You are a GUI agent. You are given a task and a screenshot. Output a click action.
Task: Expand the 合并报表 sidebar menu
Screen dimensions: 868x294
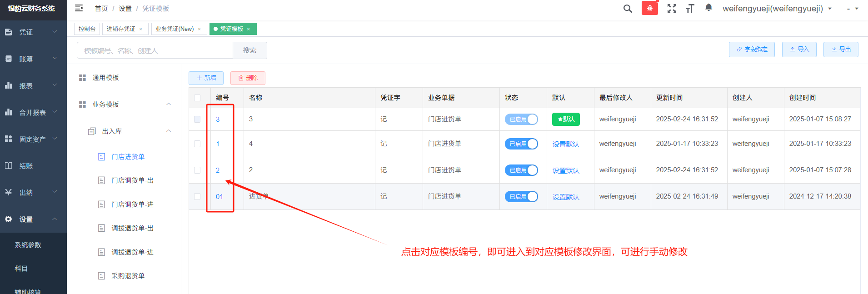[55, 112]
